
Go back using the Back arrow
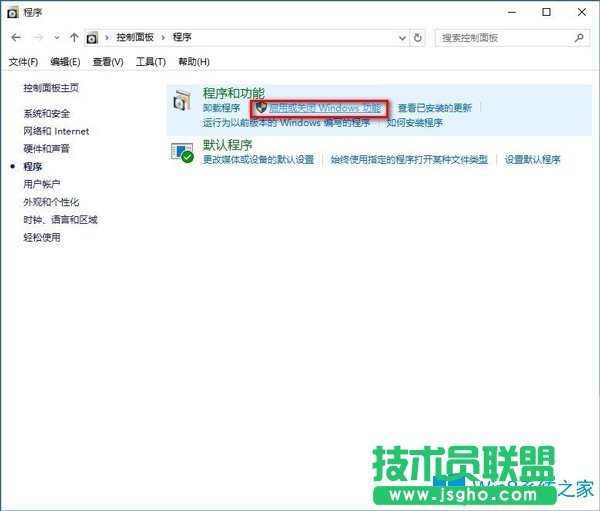pyautogui.click(x=16, y=38)
